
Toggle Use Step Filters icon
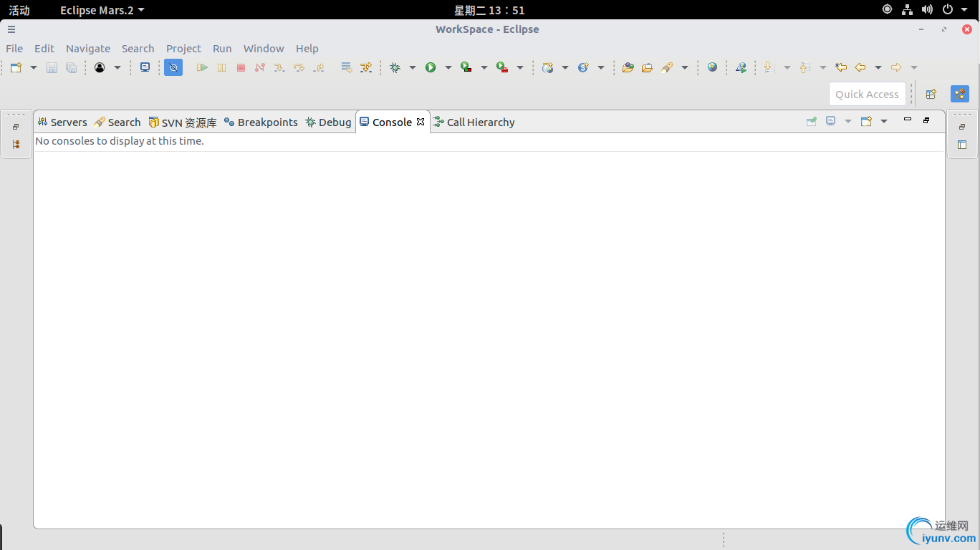coord(366,67)
